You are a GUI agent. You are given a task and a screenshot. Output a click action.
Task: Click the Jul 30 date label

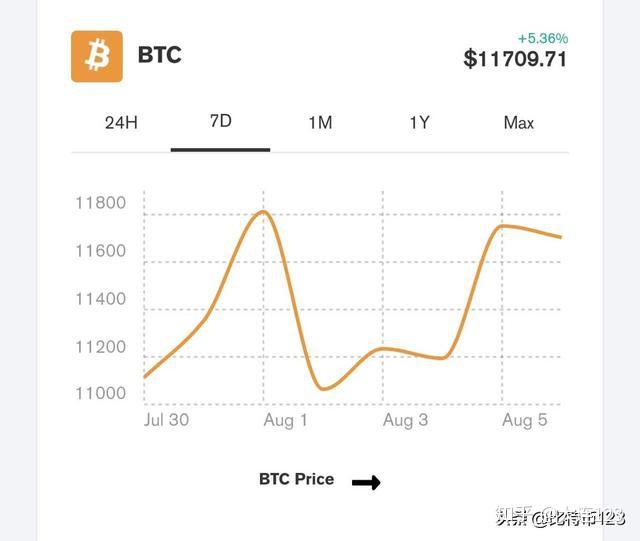pyautogui.click(x=166, y=420)
